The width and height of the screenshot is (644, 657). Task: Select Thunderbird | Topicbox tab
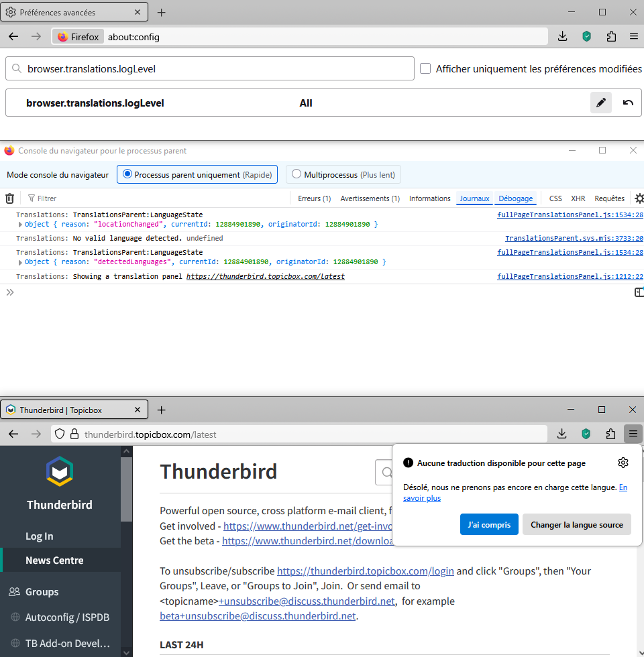tap(74, 410)
